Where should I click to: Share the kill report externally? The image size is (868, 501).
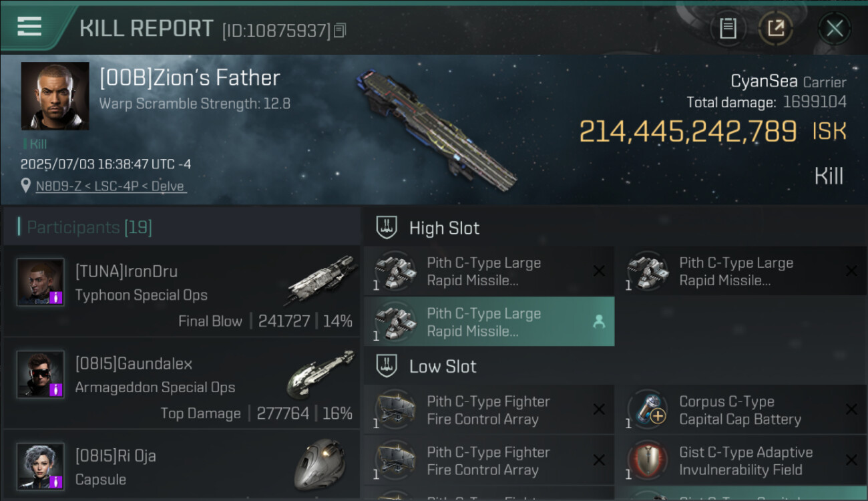click(775, 29)
